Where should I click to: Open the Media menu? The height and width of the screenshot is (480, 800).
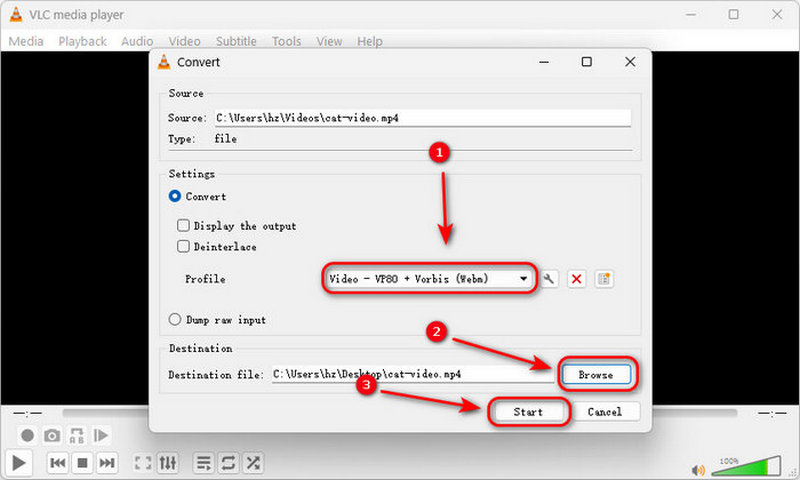tap(26, 41)
